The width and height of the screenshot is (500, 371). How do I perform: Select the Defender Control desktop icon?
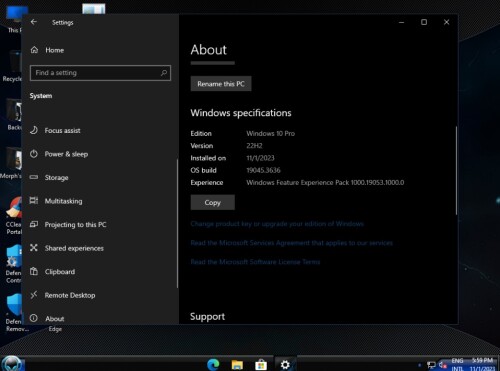14,264
